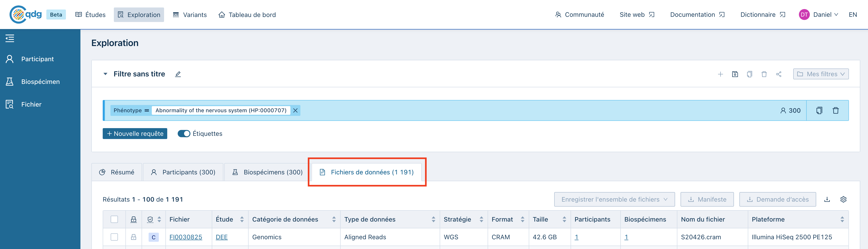Screen dimensions: 868x249
Task: Click the export table download icon
Action: [827, 199]
